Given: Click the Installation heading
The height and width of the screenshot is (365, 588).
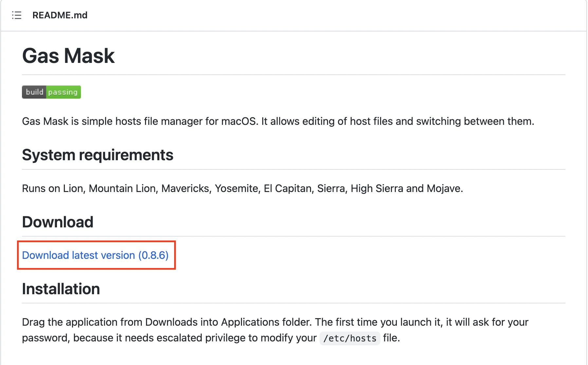Looking at the screenshot, I should point(61,289).
